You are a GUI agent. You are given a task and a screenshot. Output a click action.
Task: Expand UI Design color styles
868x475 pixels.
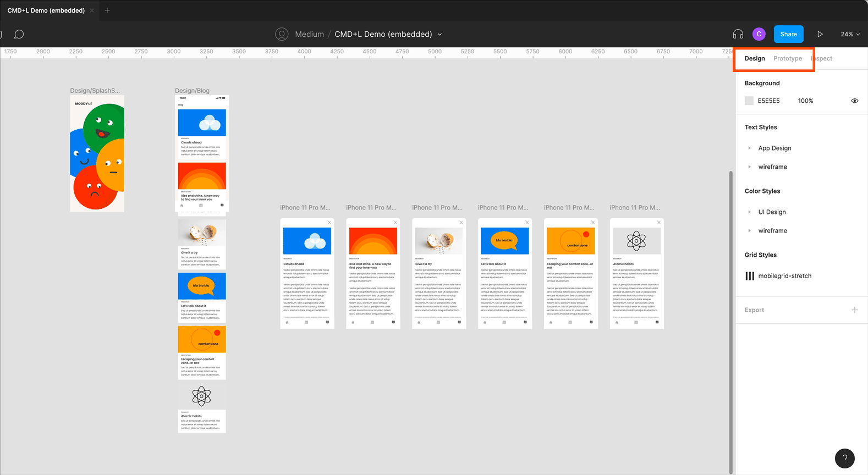click(x=749, y=212)
